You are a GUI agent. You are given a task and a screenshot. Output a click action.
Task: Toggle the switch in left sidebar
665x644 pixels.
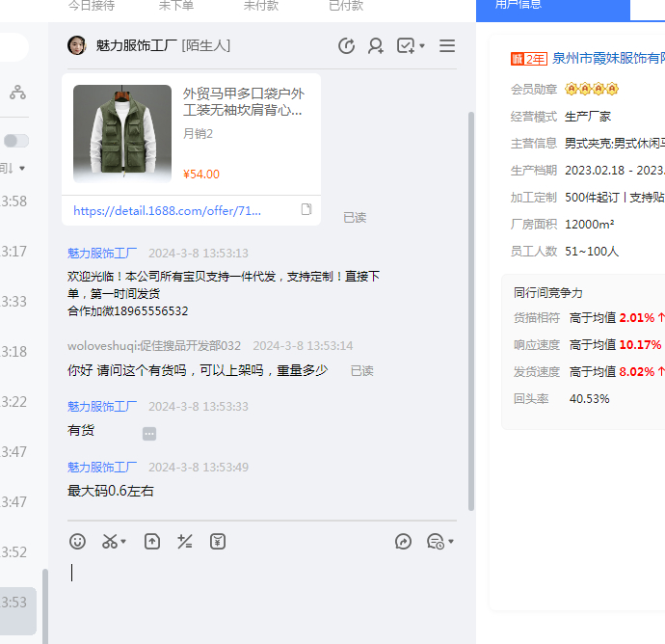pos(15,141)
